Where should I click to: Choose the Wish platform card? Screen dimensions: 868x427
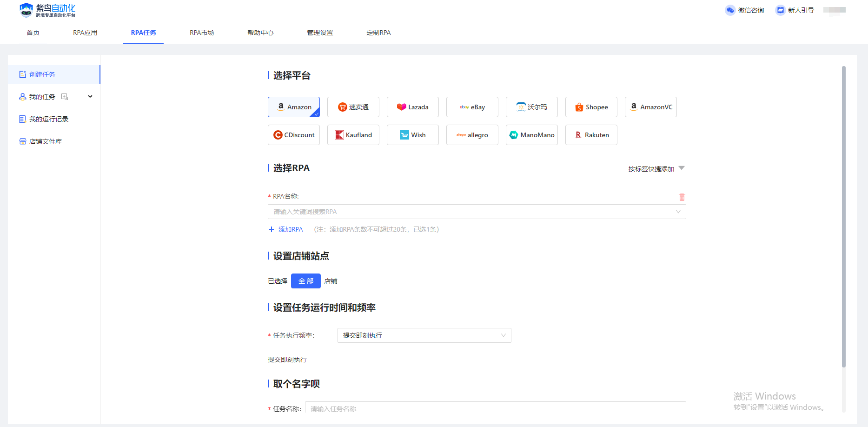pyautogui.click(x=413, y=135)
